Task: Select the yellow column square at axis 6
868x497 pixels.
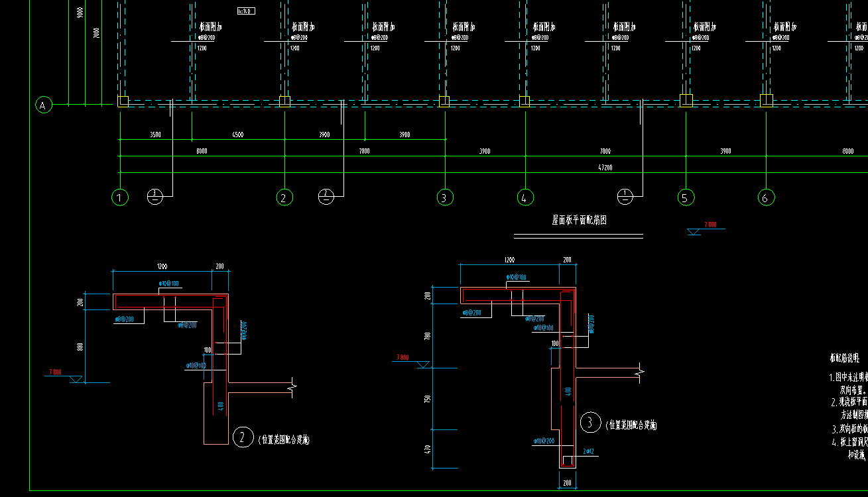Action: tap(766, 101)
